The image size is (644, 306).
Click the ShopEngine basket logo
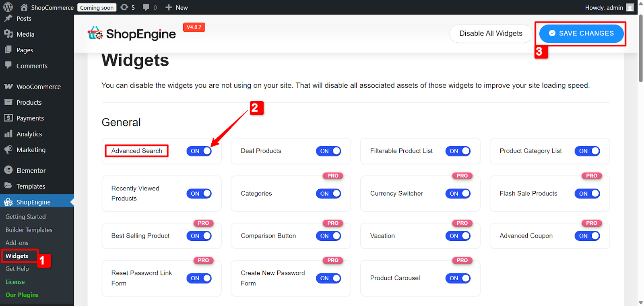click(x=95, y=33)
